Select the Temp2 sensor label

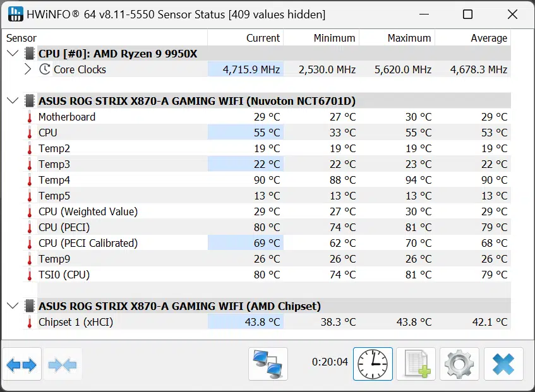tap(54, 148)
